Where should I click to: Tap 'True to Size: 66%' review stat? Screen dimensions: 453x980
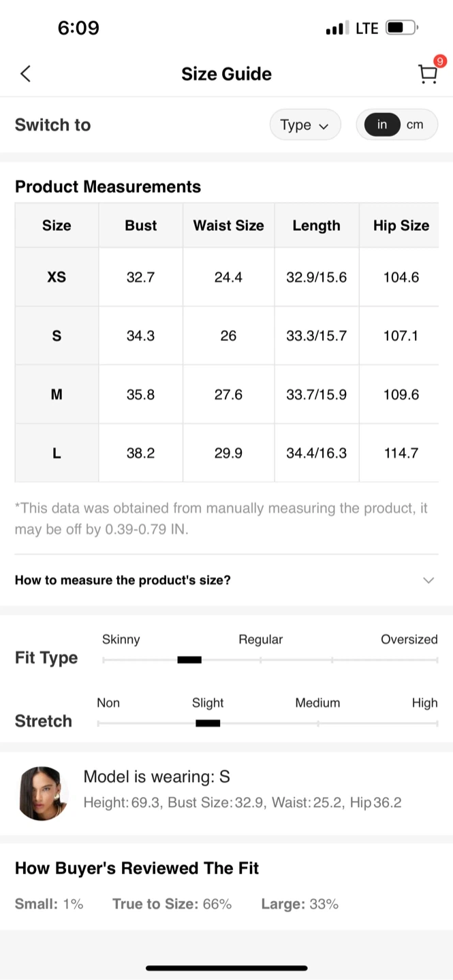172,904
